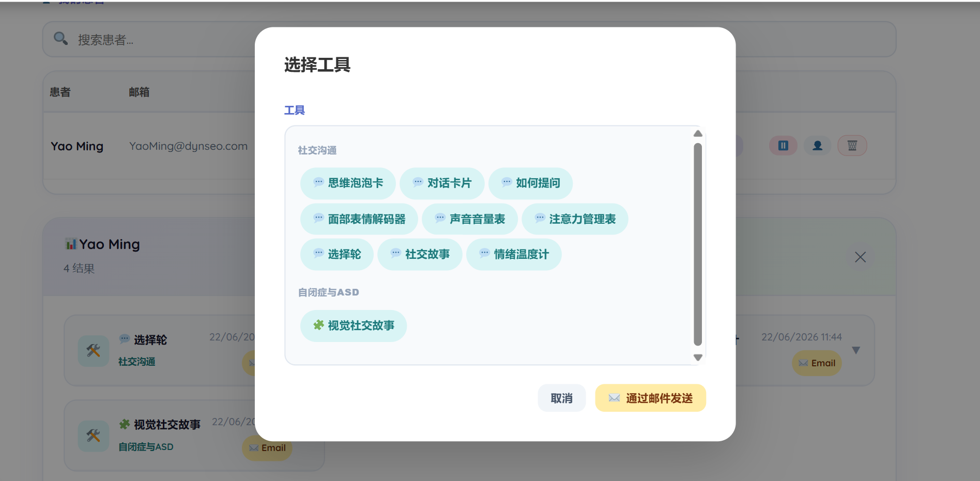This screenshot has height=481, width=980.
Task: Close the Yao Ming results panel
Action: pyautogui.click(x=860, y=257)
